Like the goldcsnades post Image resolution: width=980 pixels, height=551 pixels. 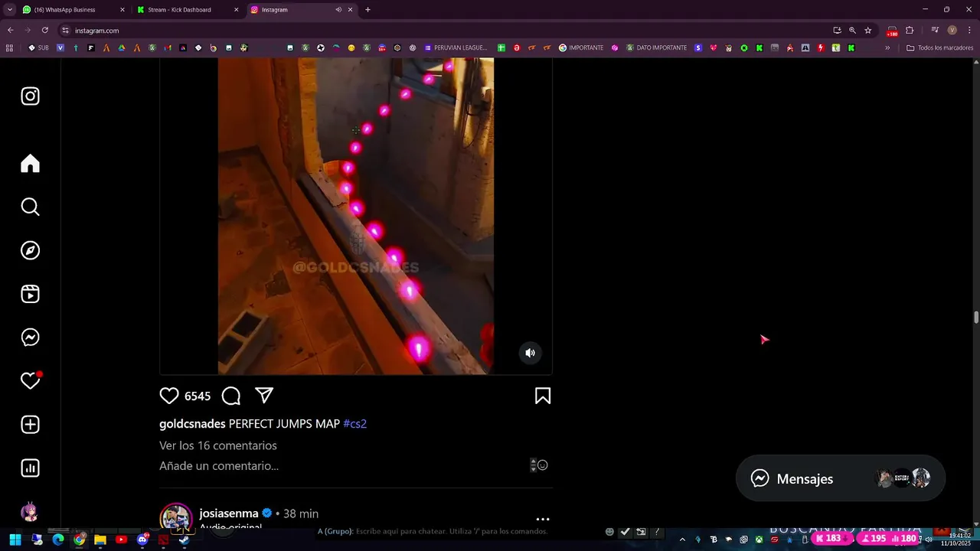point(169,396)
